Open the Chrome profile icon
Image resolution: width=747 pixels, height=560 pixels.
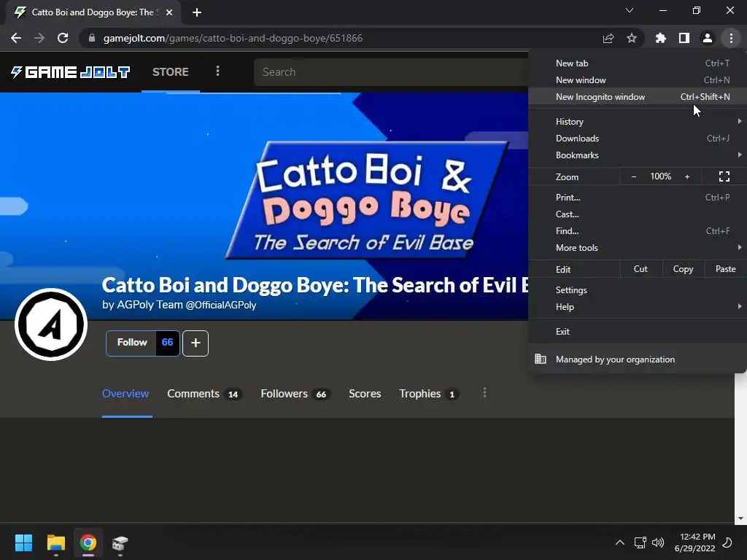(708, 38)
